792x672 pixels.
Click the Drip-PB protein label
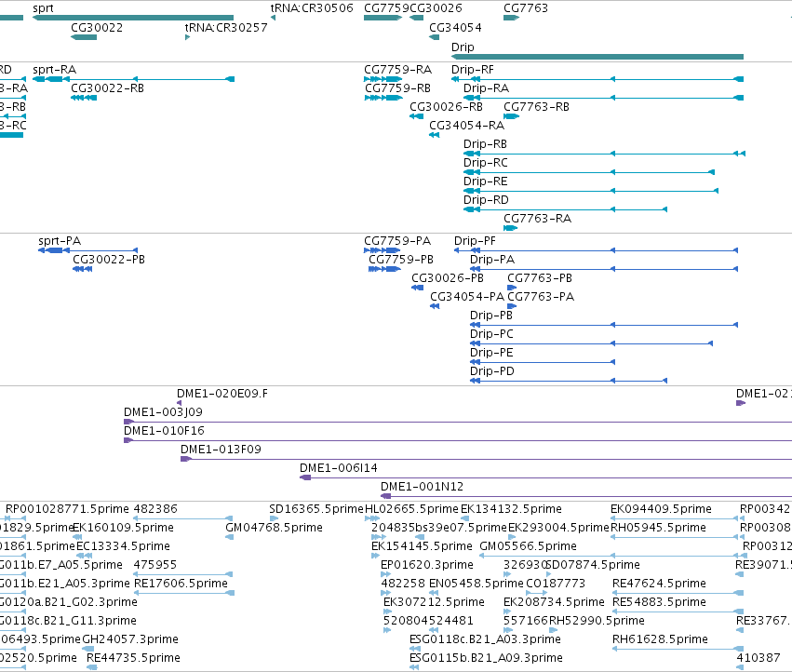491,316
